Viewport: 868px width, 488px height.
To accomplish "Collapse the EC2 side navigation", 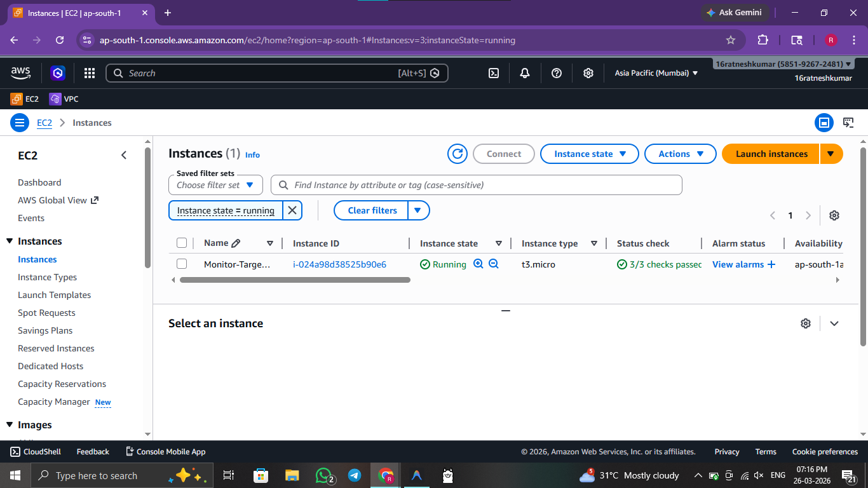I will click(124, 155).
